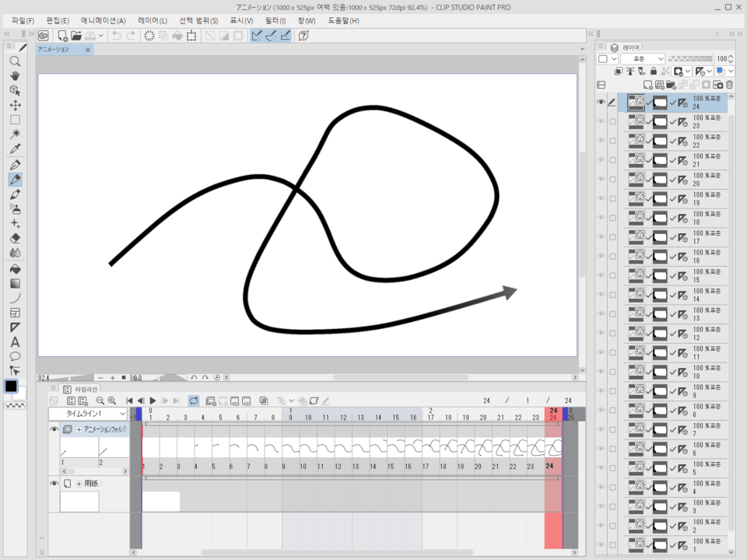Hide the 用紙 paper track in timeline
Screen dimensions: 747x560
(x=54, y=484)
